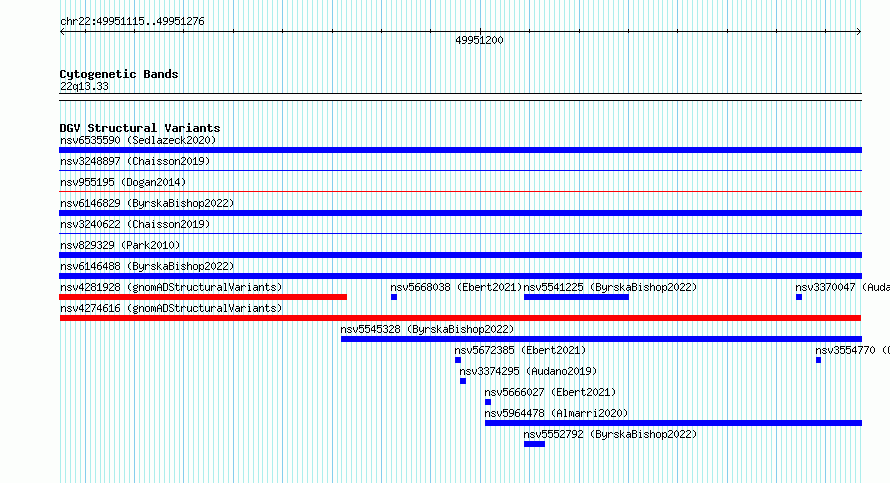
Task: Click the short blue bar of nsv5552792
Action: 534,444
